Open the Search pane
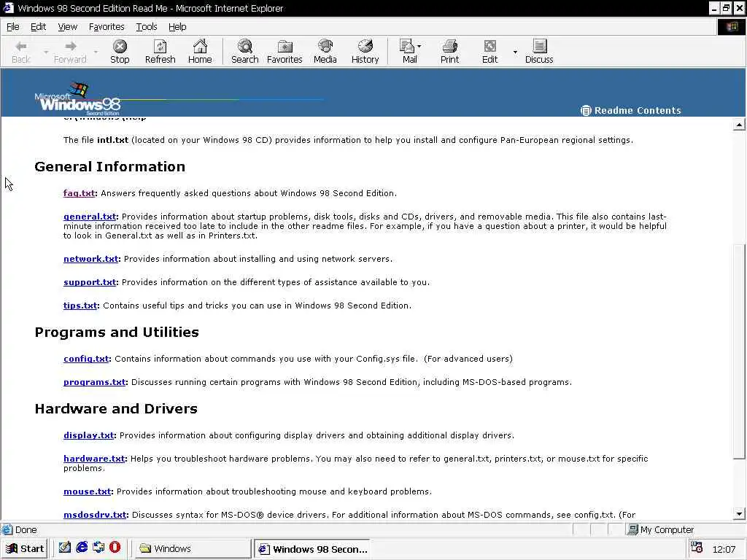This screenshot has height=560, width=747. point(245,52)
